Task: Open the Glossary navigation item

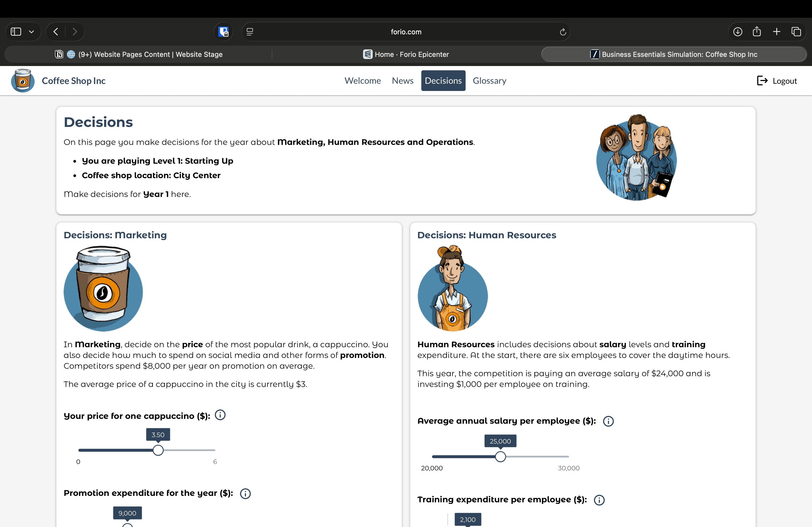Action: click(489, 81)
